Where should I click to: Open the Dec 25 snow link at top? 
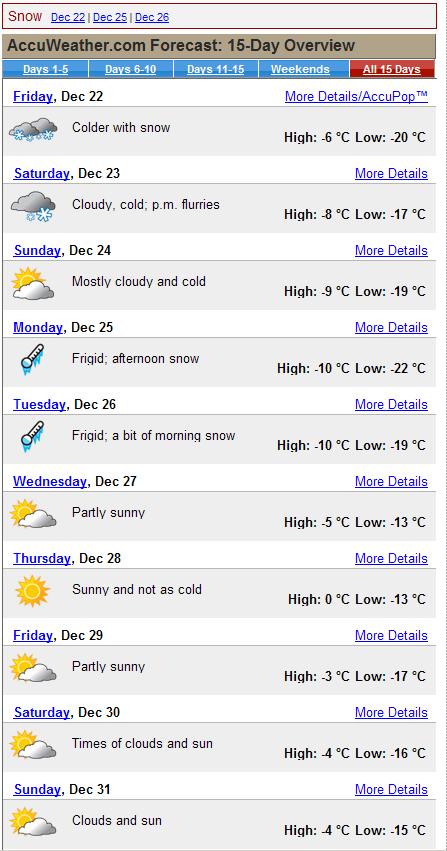110,17
